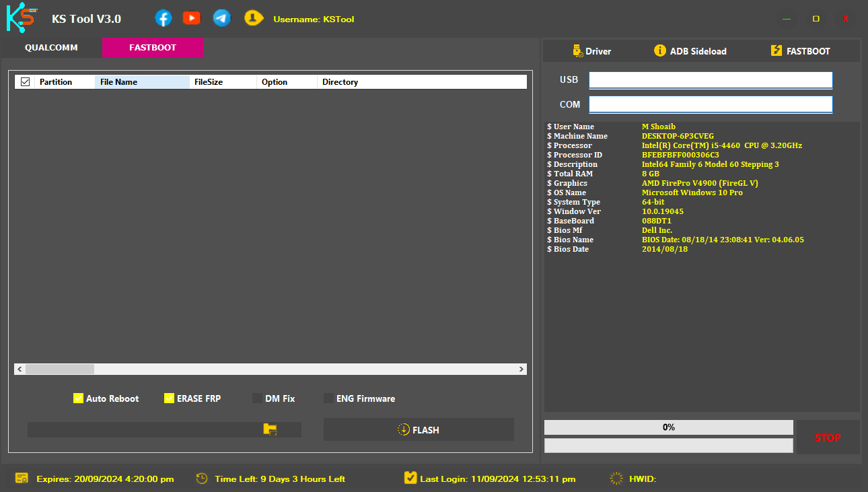Click the 10.0.19045 window version value
868x492 pixels.
662,211
